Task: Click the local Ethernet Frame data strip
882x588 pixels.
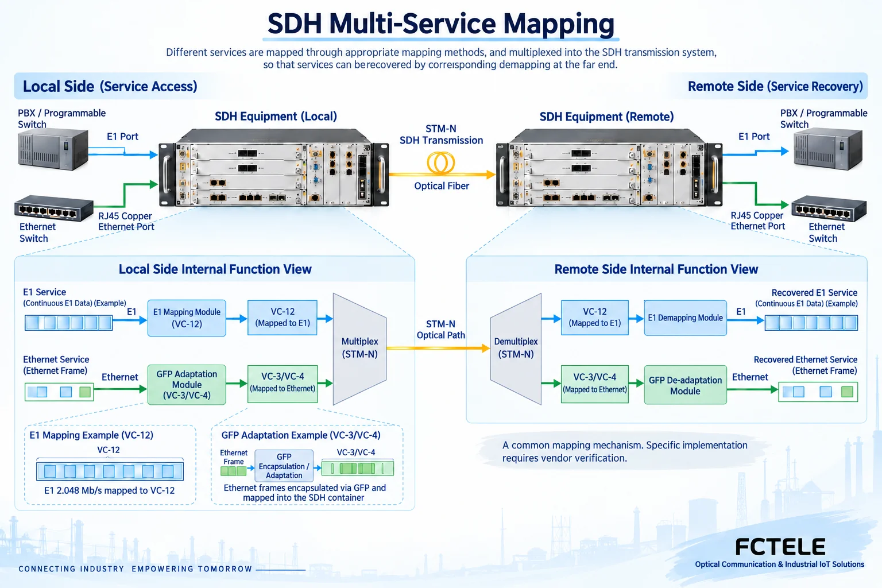Action: [x=59, y=392]
